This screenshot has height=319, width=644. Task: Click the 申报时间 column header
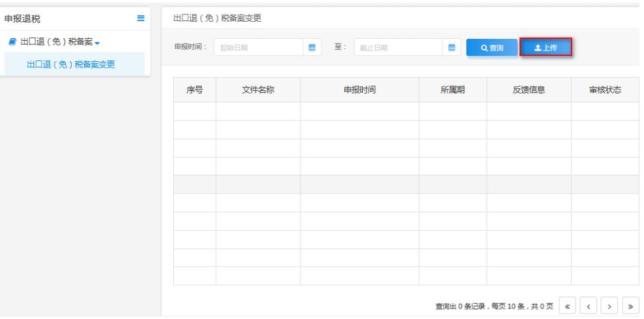360,90
